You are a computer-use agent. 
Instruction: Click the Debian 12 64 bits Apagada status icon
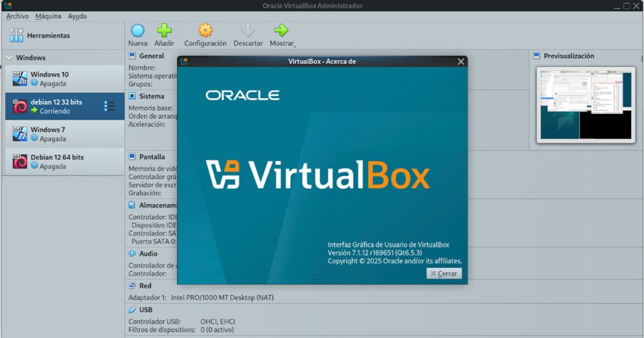pos(35,166)
